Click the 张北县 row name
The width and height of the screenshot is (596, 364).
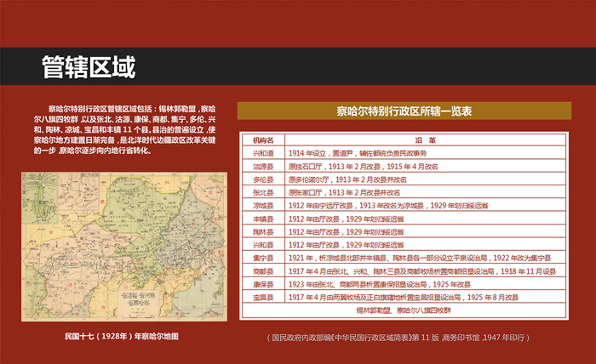pos(263,193)
